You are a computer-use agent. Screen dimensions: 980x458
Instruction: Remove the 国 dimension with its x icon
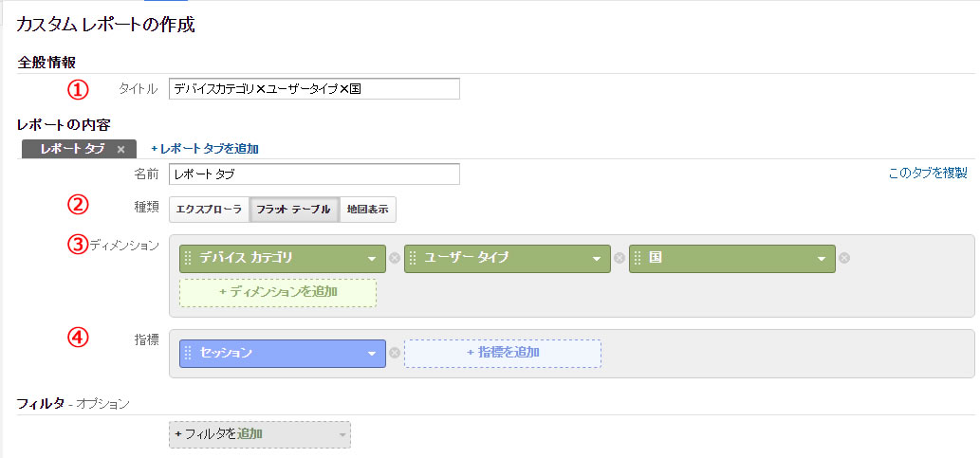(x=844, y=258)
